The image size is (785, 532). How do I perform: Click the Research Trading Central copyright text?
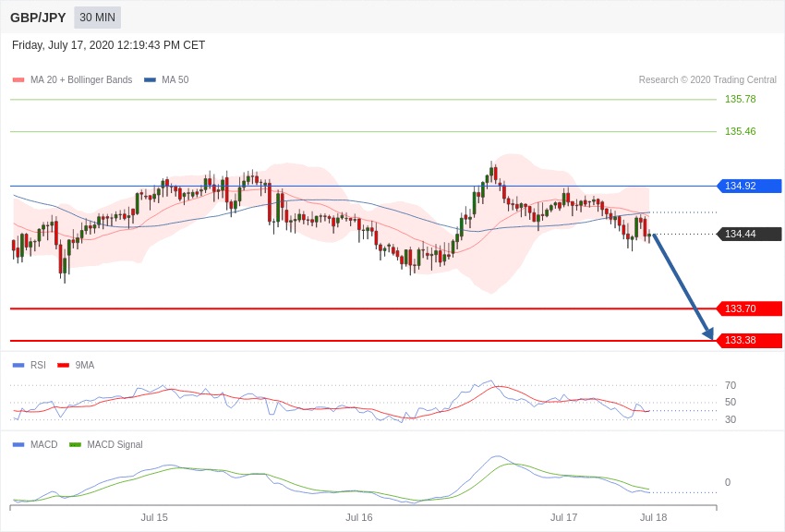pyautogui.click(x=707, y=80)
